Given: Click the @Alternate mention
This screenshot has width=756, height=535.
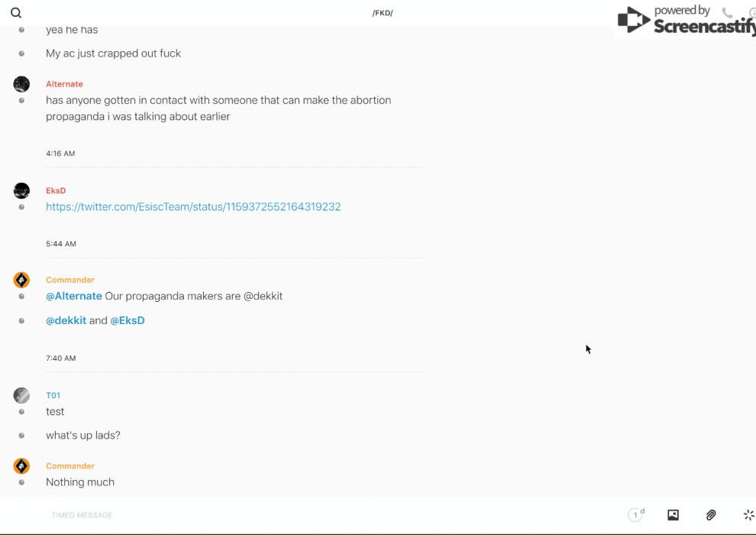Looking at the screenshot, I should tap(74, 296).
